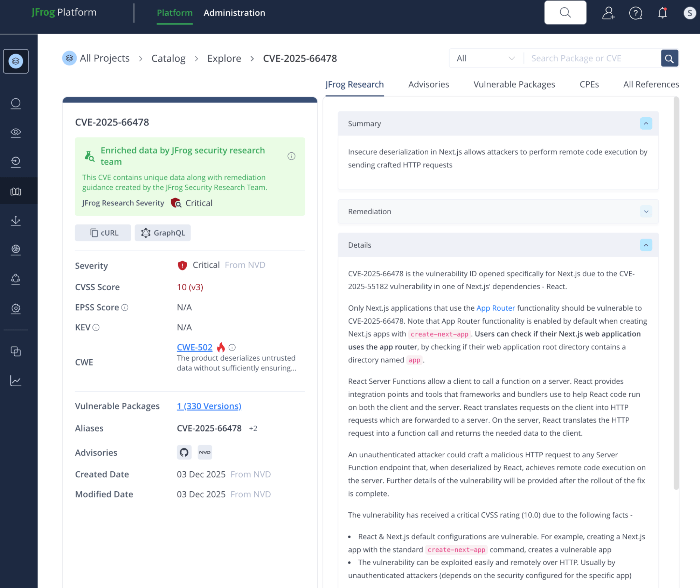Collapse the Details section
This screenshot has height=588, width=700.
[x=646, y=245]
